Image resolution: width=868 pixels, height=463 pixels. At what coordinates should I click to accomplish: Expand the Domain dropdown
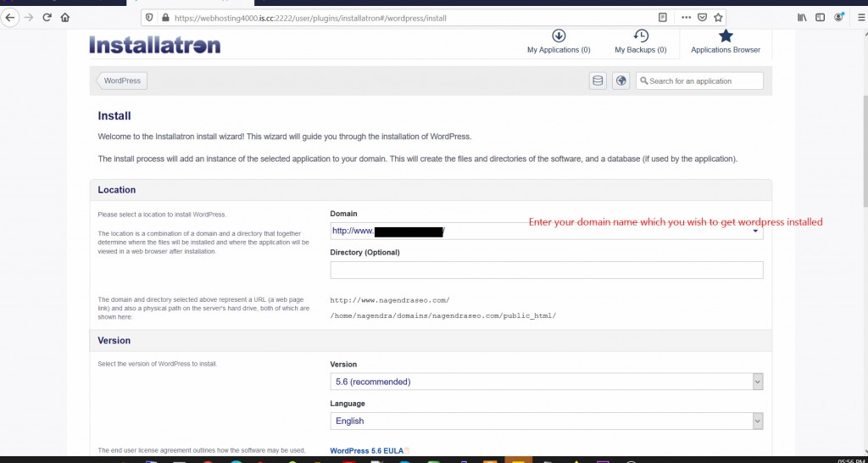pos(547,231)
